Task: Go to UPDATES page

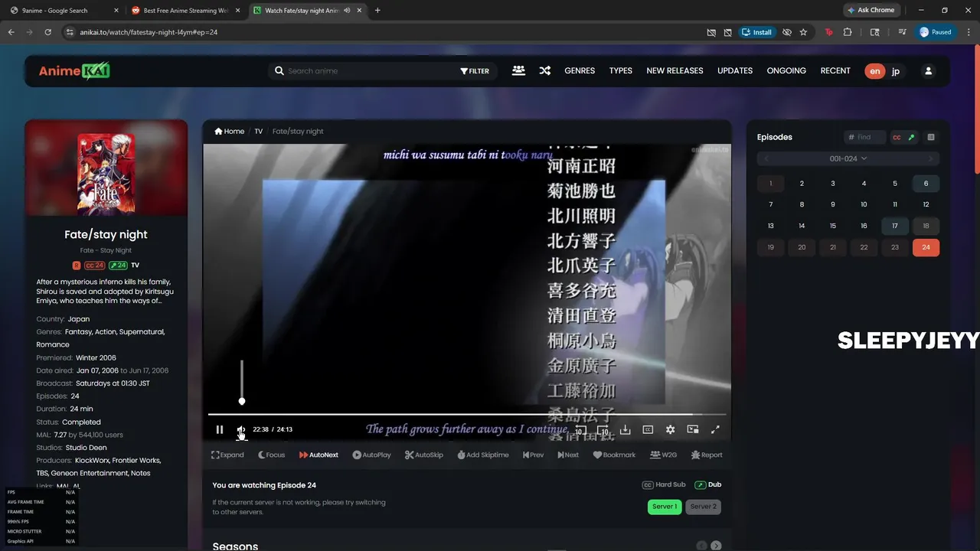Action: [735, 70]
